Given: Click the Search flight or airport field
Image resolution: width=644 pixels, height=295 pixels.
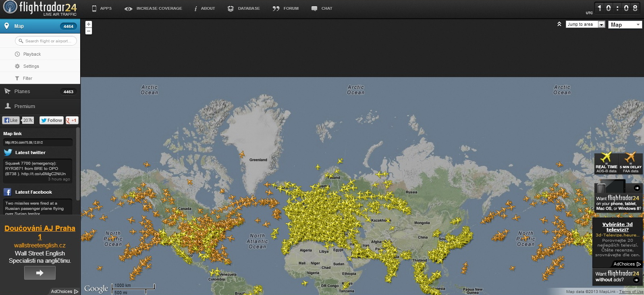Looking at the screenshot, I should tap(46, 41).
